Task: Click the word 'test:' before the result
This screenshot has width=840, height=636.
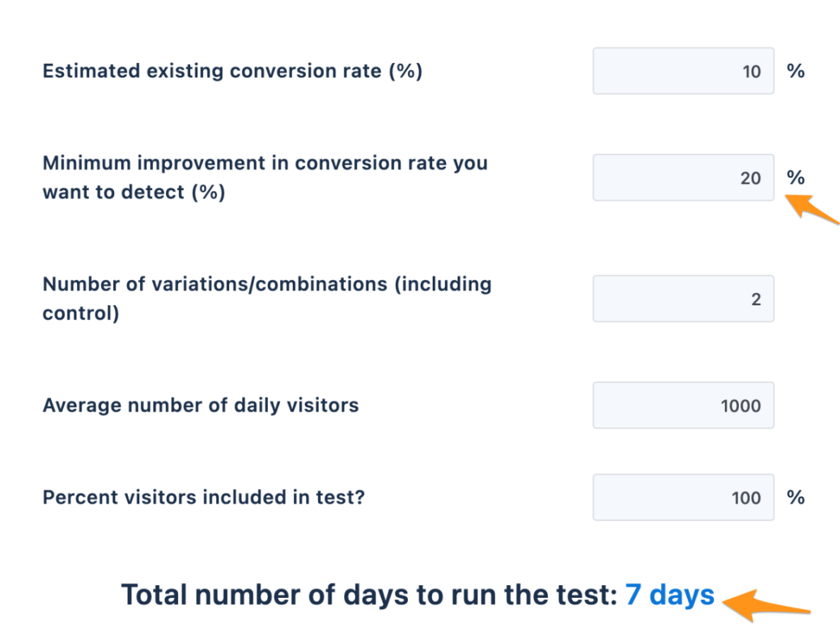Action: pyautogui.click(x=584, y=595)
